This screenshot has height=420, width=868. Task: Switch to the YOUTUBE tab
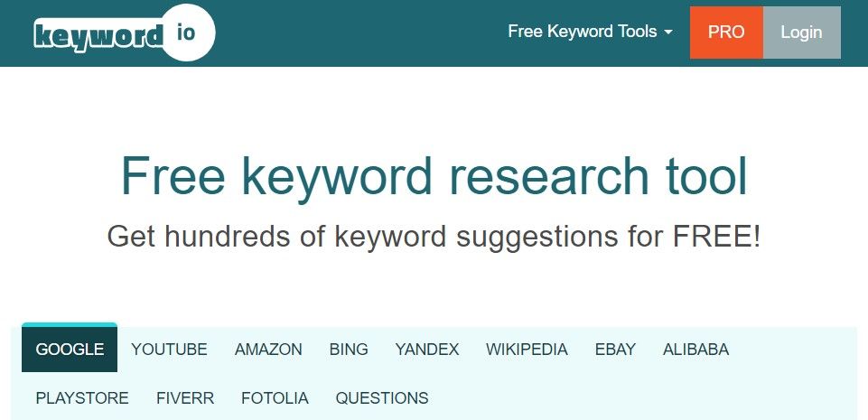point(169,350)
